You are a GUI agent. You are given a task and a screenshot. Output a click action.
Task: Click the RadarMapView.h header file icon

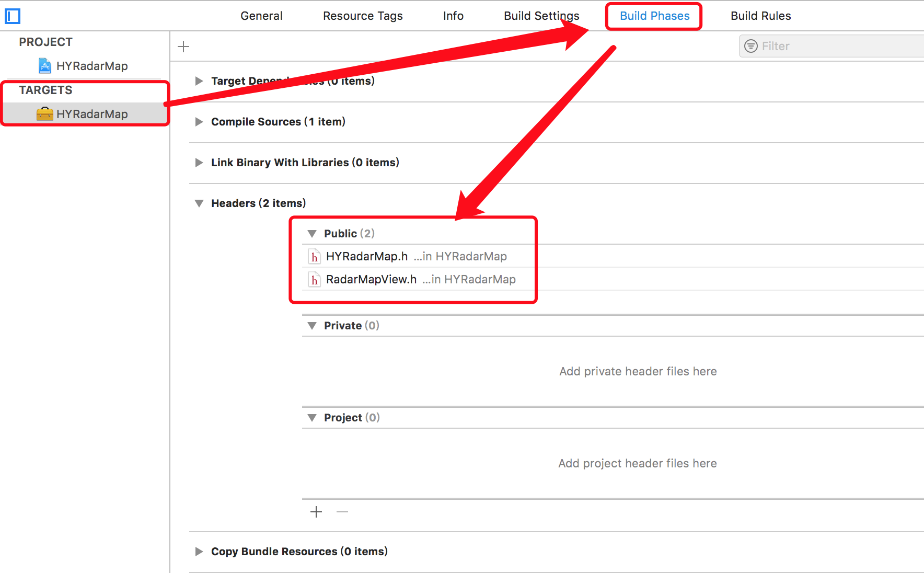[314, 280]
